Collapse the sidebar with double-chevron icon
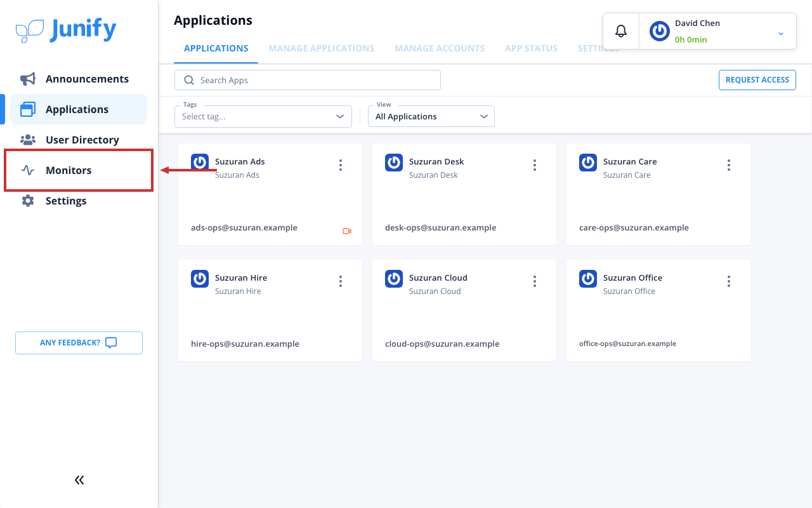 point(79,480)
